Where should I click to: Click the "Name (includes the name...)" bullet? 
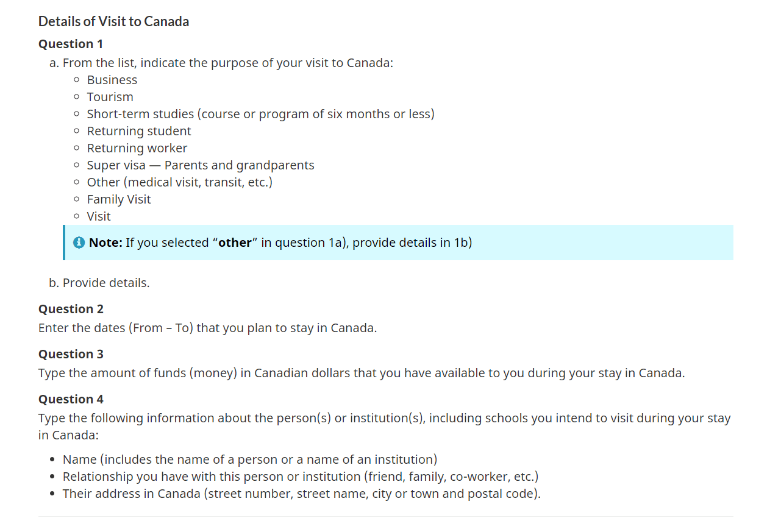tap(250, 459)
